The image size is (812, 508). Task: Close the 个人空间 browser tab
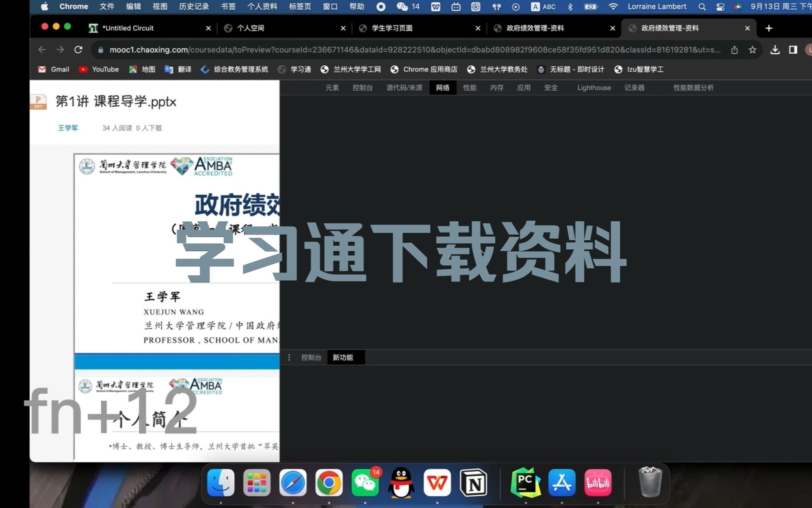(x=343, y=28)
